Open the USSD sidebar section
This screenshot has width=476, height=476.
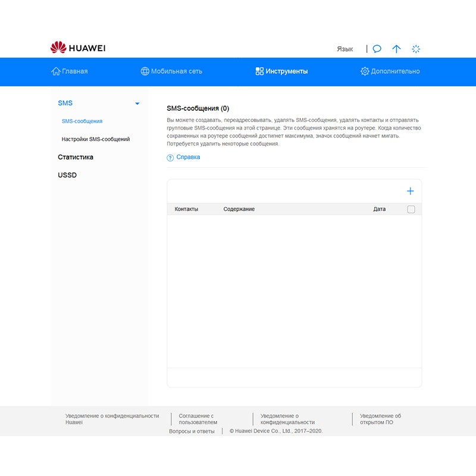(x=67, y=176)
